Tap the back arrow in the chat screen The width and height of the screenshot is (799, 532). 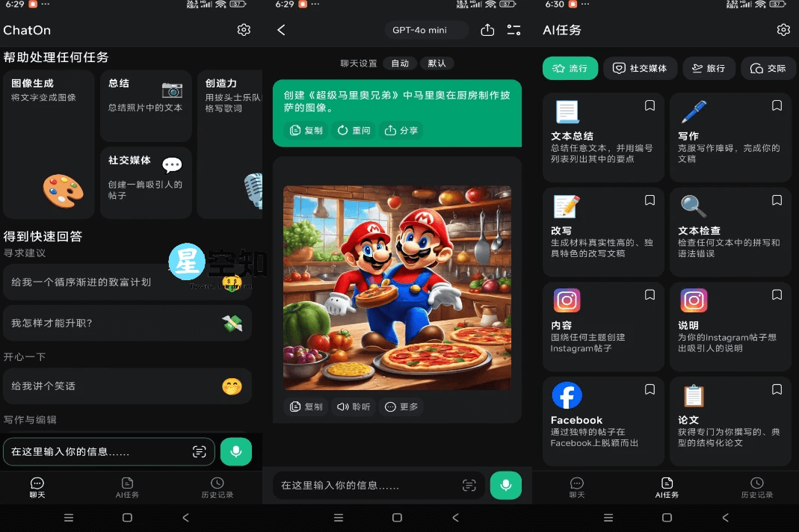(x=281, y=30)
